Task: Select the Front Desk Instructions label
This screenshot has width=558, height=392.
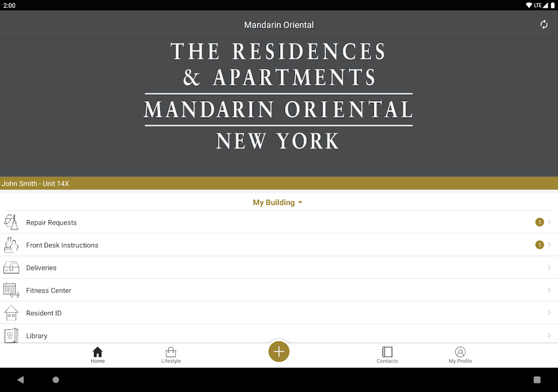Action: 62,245
